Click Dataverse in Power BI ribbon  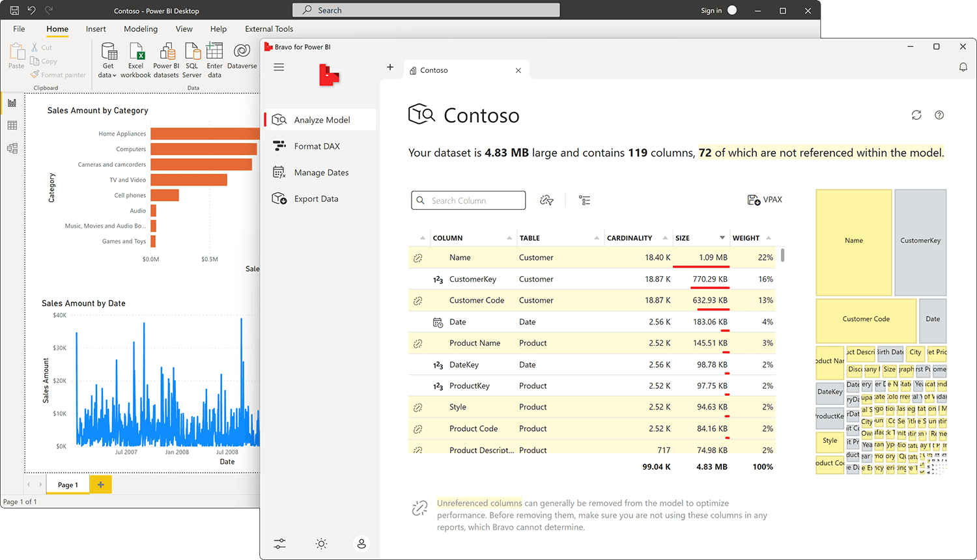[x=242, y=57]
